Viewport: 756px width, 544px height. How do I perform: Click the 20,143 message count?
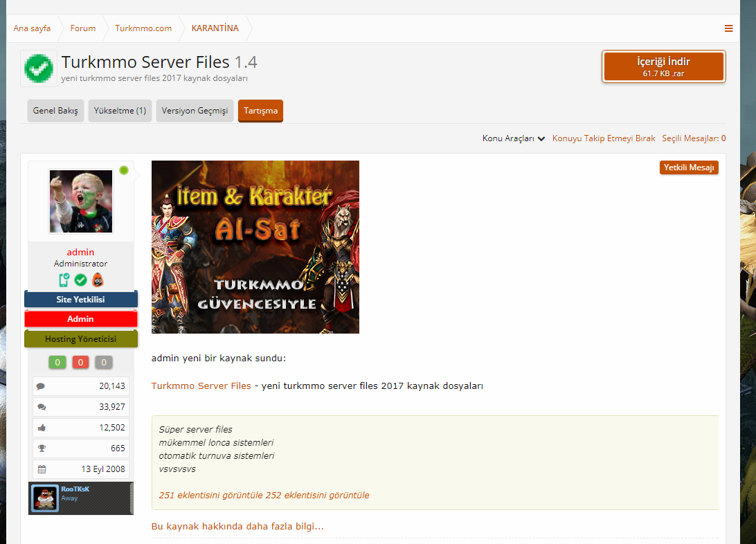pos(112,386)
